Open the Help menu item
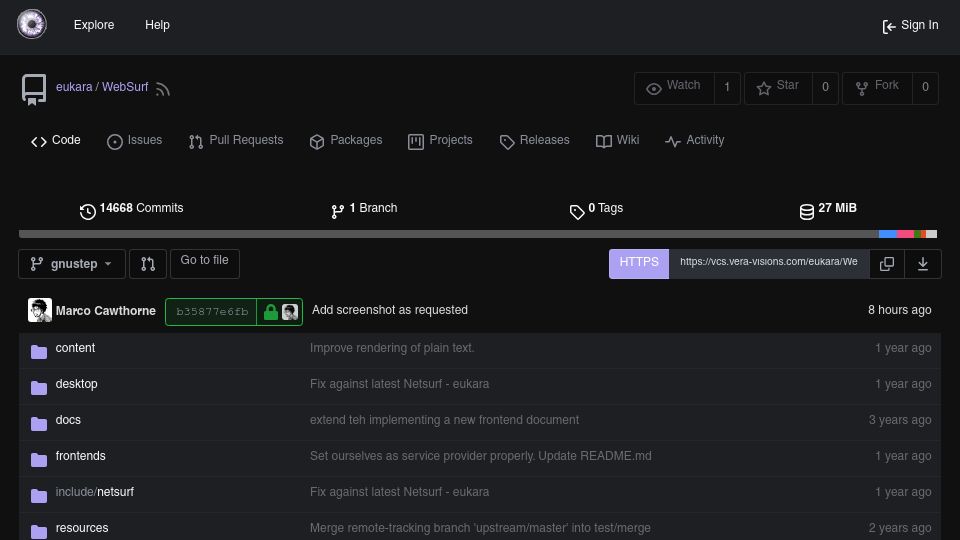The image size is (960, 540). point(157,25)
